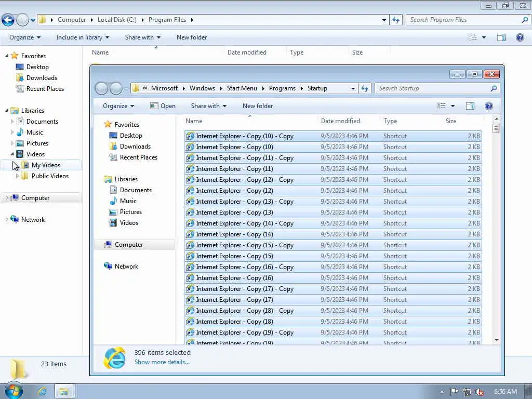Expand Network node in outer window
Image resolution: width=532 pixels, height=399 pixels.
click(x=7, y=220)
